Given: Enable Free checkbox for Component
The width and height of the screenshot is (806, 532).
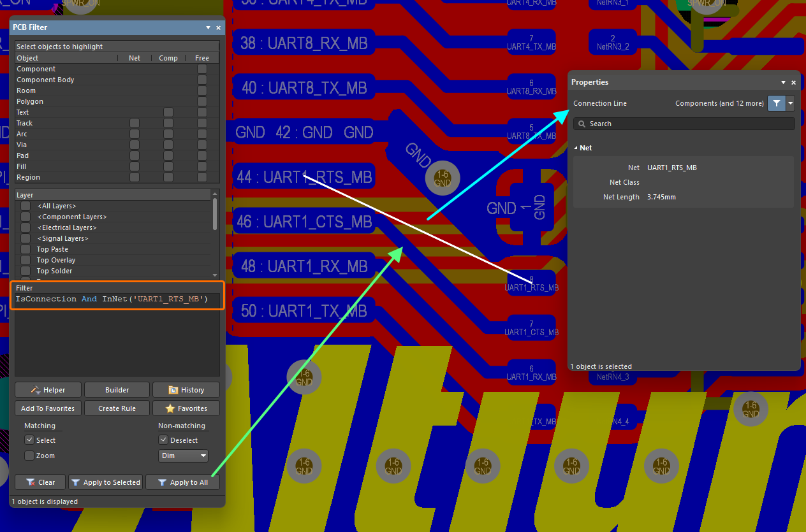Looking at the screenshot, I should tap(202, 69).
